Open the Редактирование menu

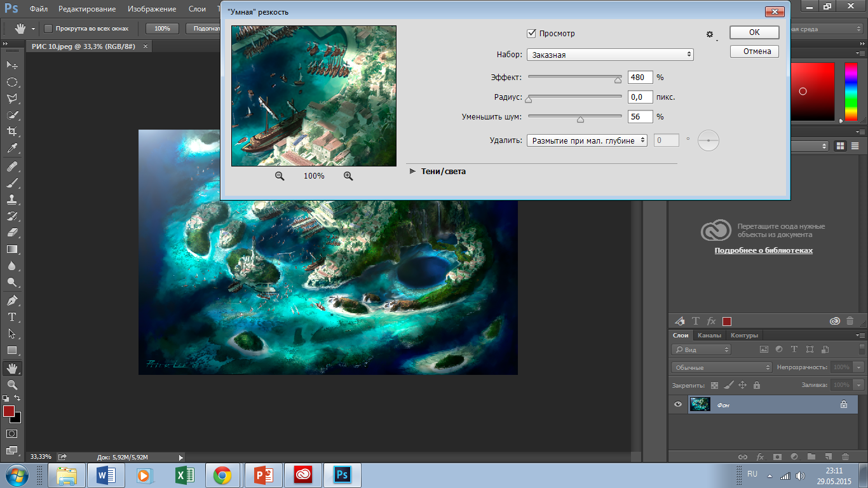pos(87,9)
